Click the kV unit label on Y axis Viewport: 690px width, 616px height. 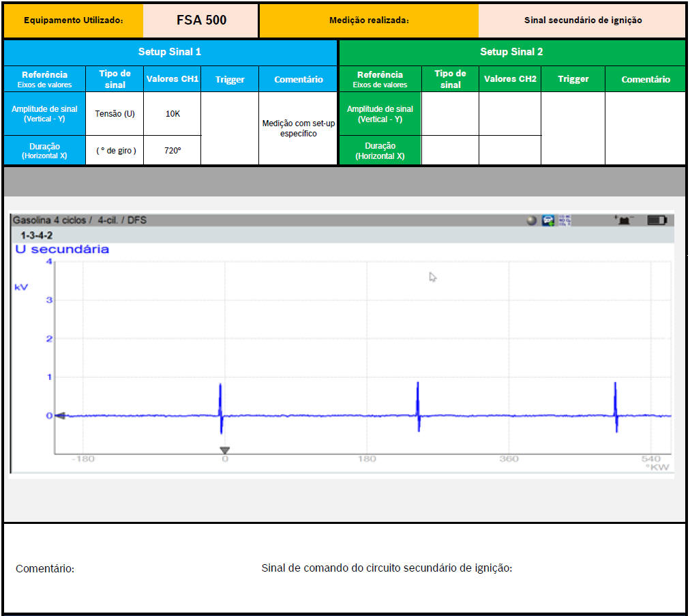tap(22, 288)
